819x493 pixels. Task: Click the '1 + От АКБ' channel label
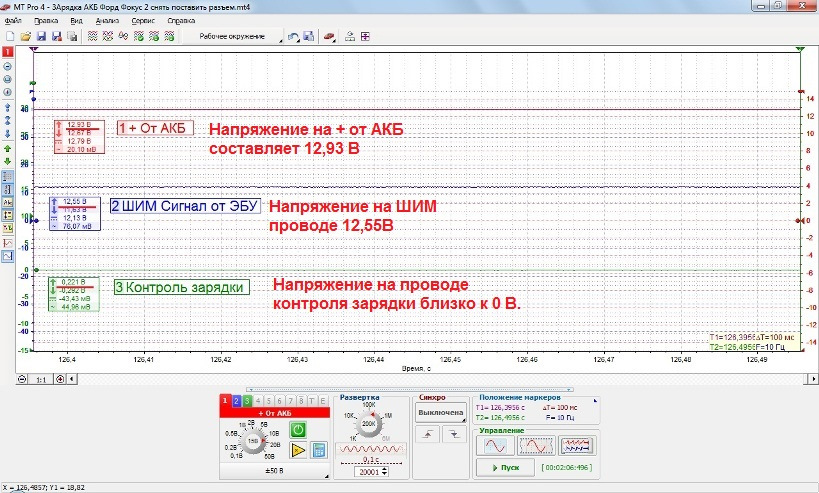pos(155,128)
